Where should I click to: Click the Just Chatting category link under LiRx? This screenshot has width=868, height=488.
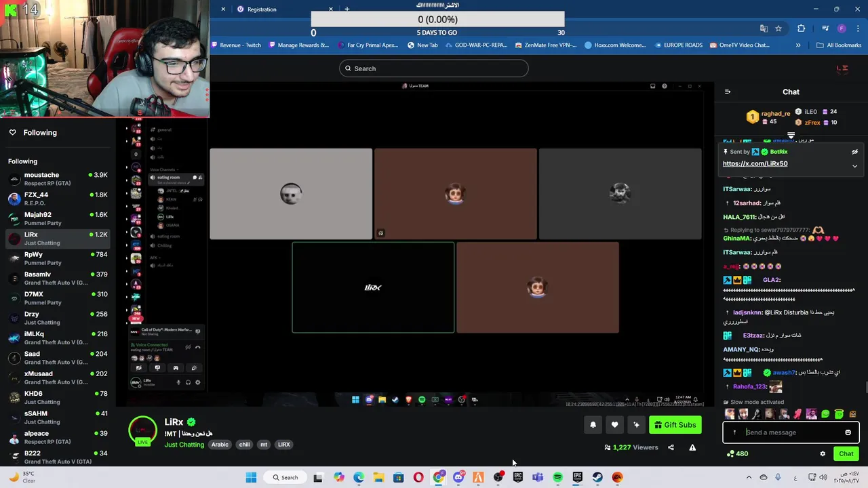coord(184,445)
